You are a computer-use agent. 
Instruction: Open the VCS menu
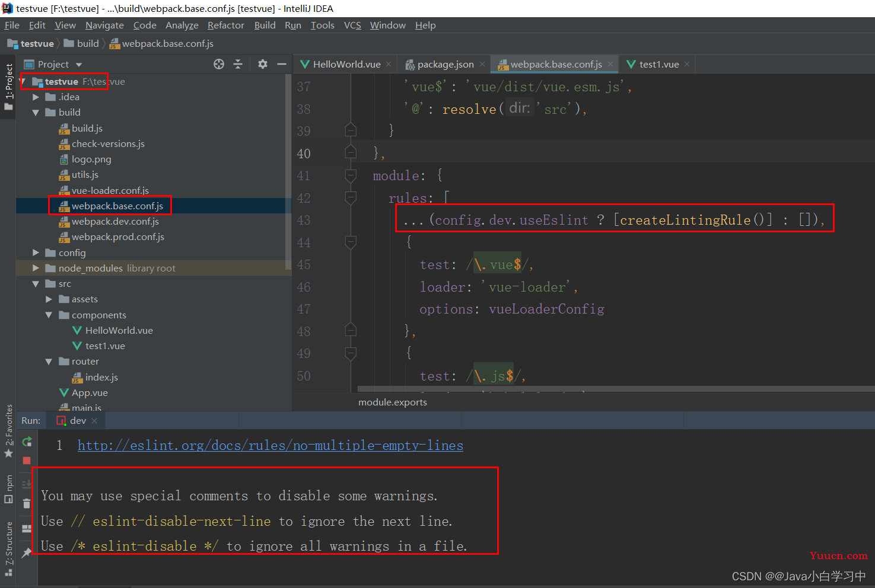pos(352,25)
